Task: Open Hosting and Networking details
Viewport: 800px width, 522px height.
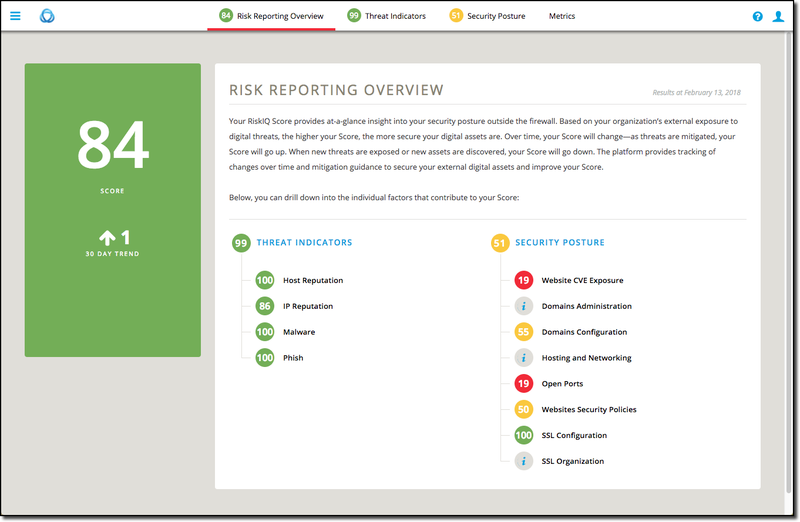Action: (586, 358)
